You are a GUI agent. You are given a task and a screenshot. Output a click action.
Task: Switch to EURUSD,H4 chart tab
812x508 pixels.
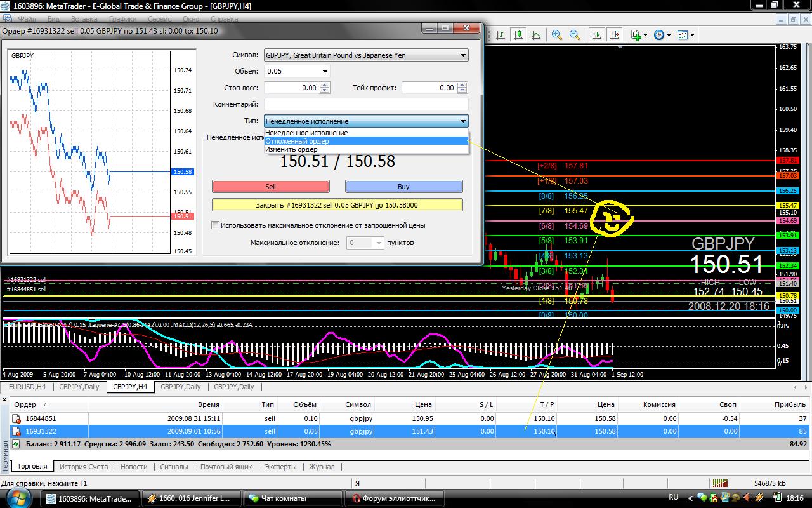pos(27,386)
